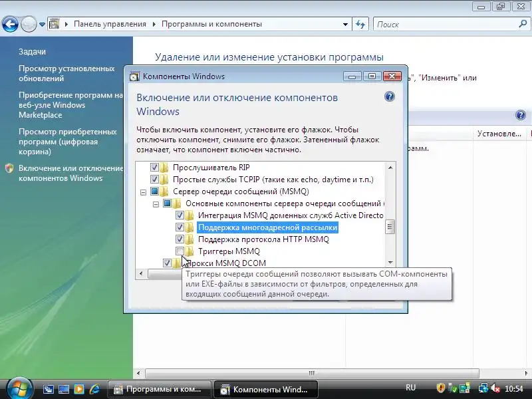
Task: Click components list scroll down arrow
Action: pos(390,263)
